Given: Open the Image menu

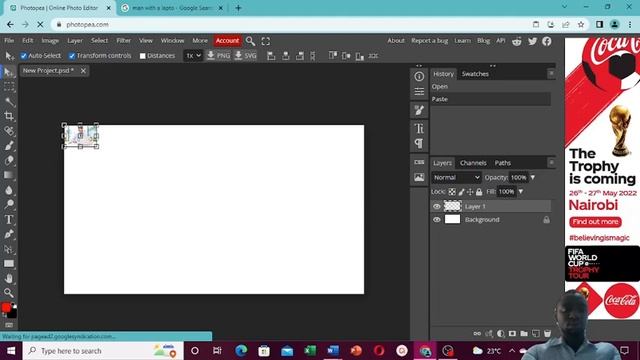Looking at the screenshot, I should (50, 41).
